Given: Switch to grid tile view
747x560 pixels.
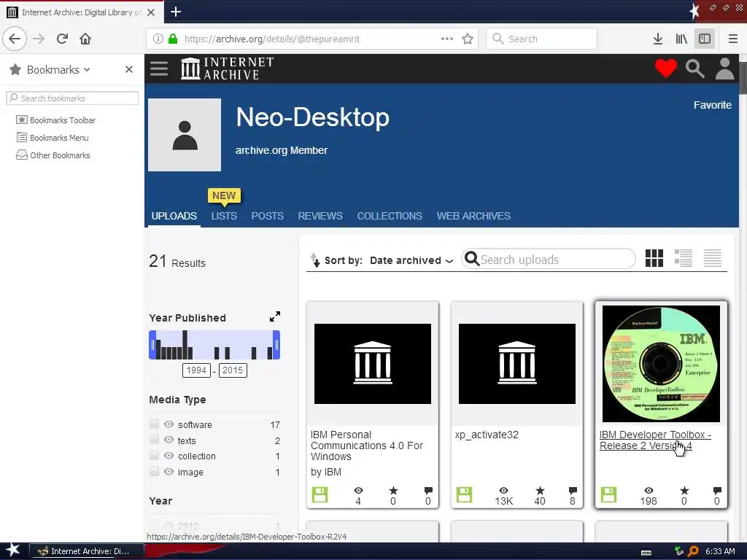Looking at the screenshot, I should (654, 258).
